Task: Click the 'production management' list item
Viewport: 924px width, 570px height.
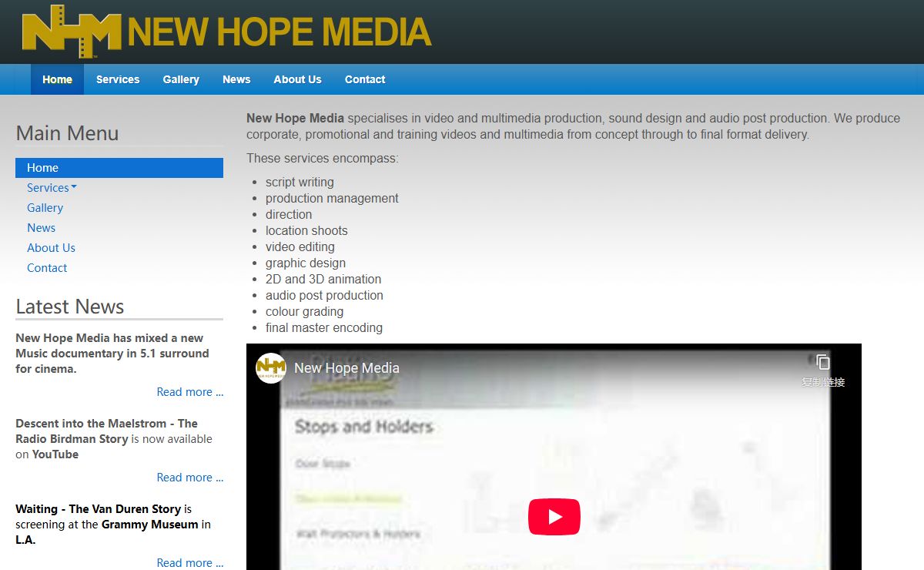Action: (332, 199)
